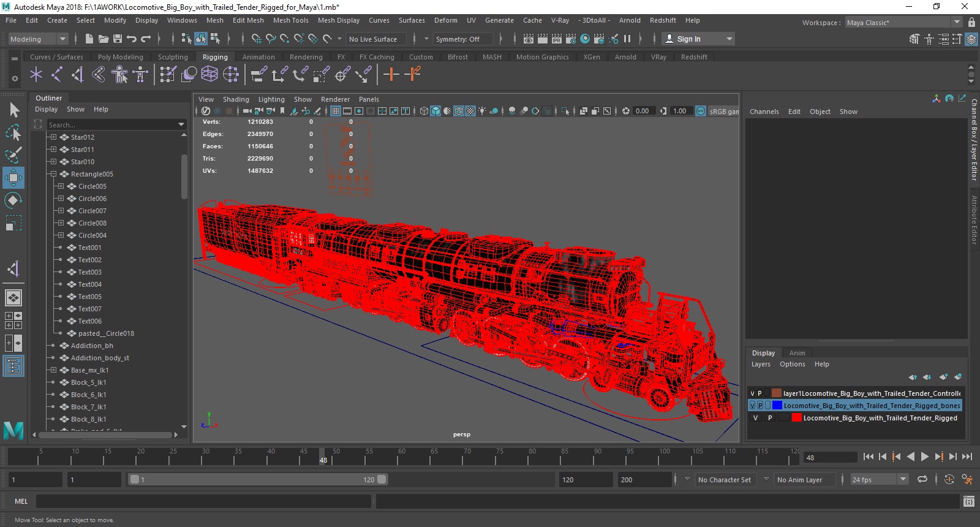Screen dimensions: 980x527
Task: Click the red color swatch of Locomotive_Rigged layer
Action: coord(796,418)
